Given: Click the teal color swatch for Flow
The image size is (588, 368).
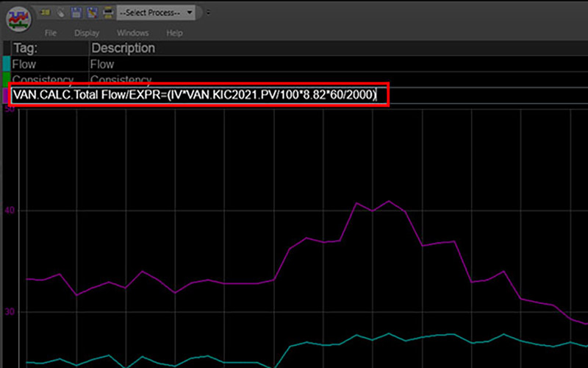Looking at the screenshot, I should click(7, 64).
